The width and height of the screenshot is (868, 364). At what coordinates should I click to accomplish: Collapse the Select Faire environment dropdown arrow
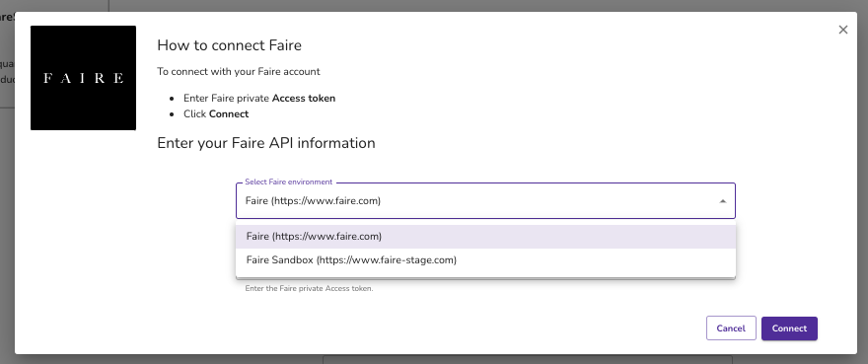[722, 201]
